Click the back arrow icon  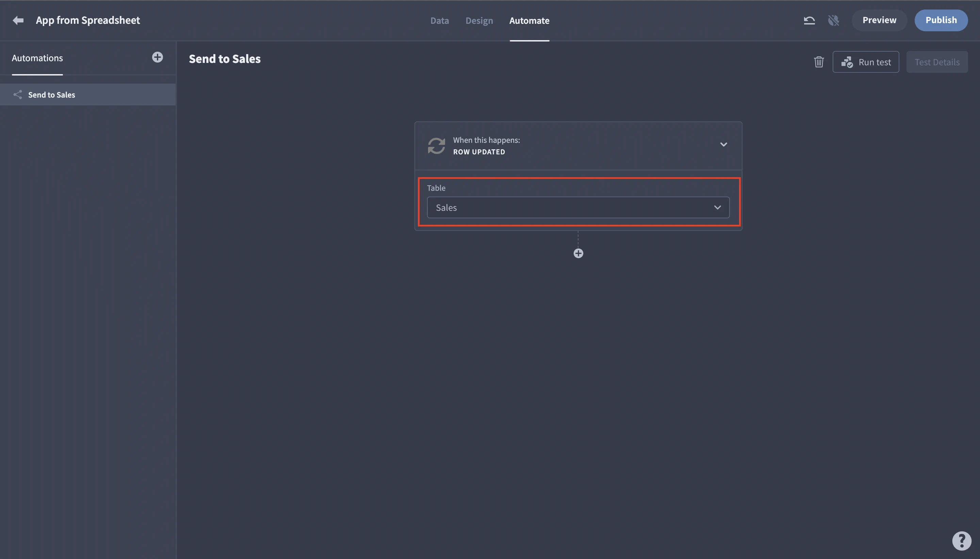18,20
